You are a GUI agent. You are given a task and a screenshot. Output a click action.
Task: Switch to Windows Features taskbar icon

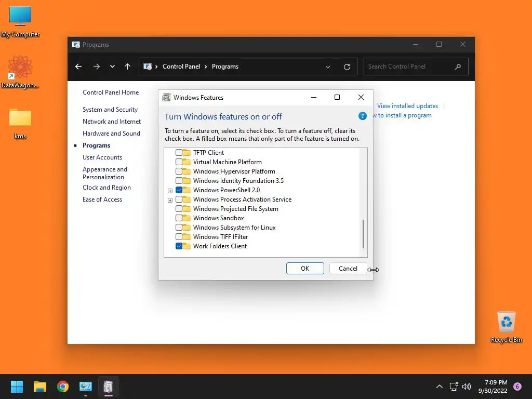tap(108, 387)
